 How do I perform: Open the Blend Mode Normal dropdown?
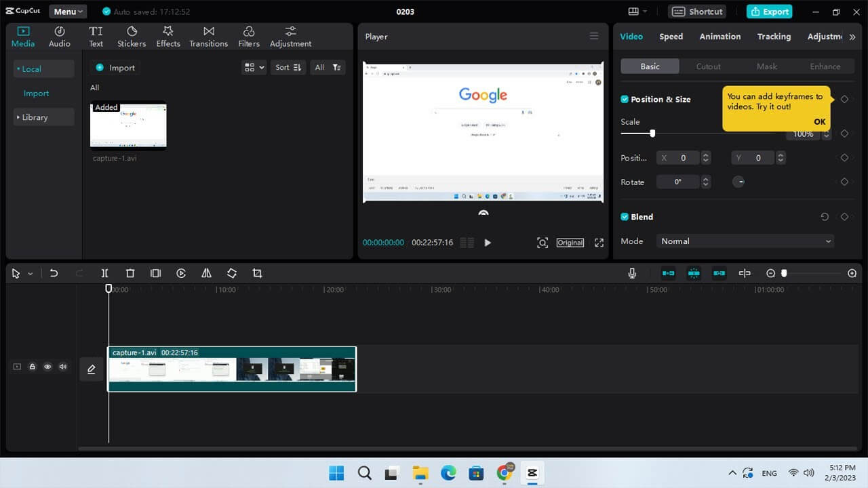tap(745, 241)
